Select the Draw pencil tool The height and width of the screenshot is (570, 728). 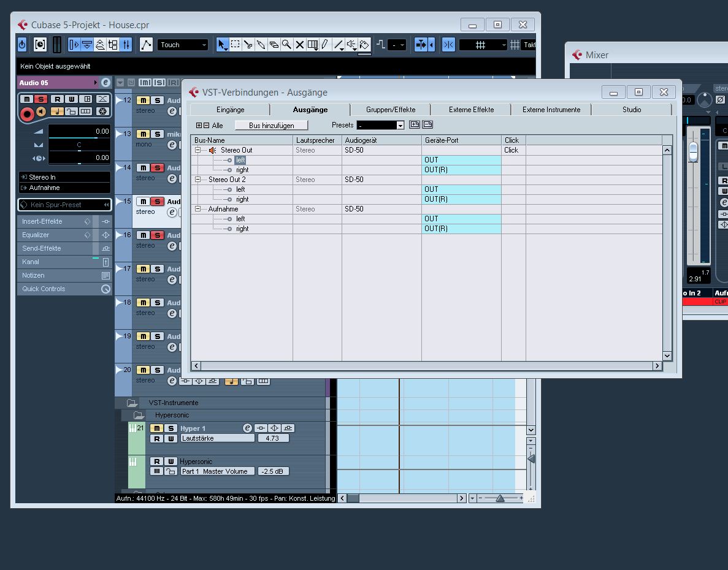(x=326, y=45)
